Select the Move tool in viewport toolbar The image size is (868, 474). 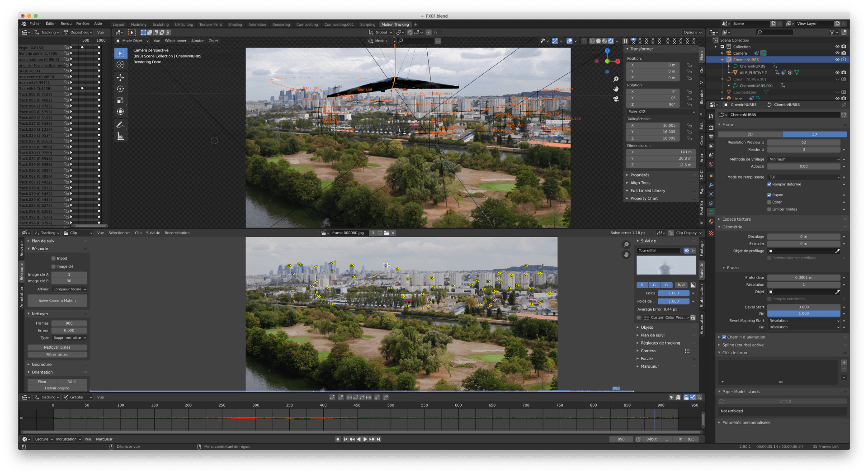(120, 77)
